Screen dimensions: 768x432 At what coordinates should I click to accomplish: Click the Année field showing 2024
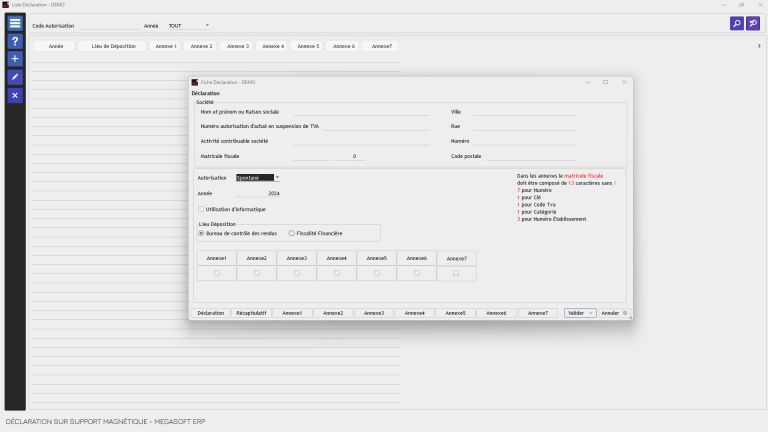[258, 193]
